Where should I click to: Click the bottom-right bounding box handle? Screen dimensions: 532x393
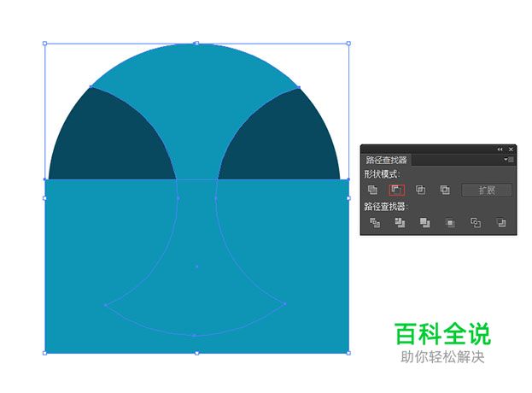tap(348, 353)
